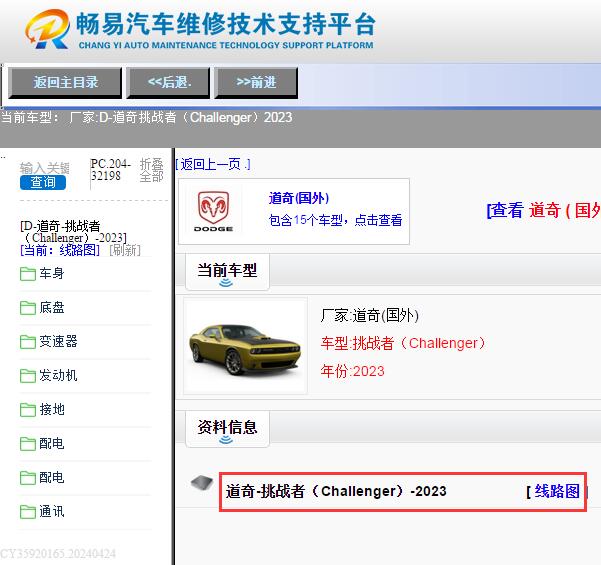Select the 底盘 tree item label
This screenshot has width=601, height=565.
tap(52, 307)
